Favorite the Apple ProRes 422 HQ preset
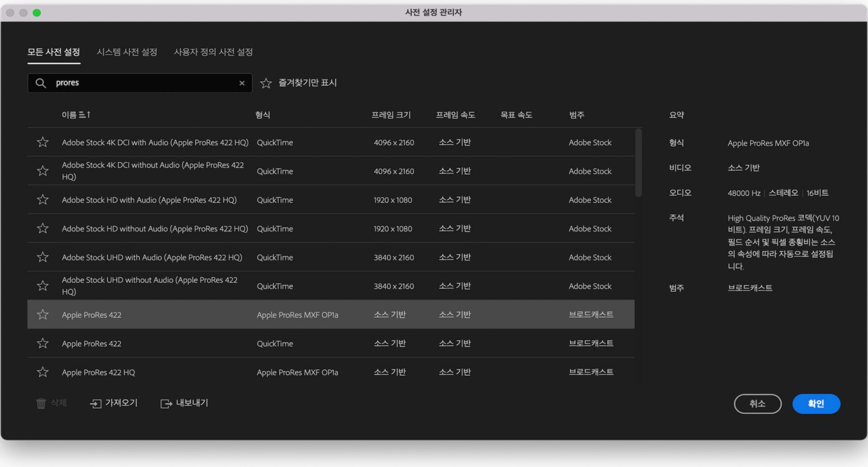The image size is (868, 467). pyautogui.click(x=42, y=372)
